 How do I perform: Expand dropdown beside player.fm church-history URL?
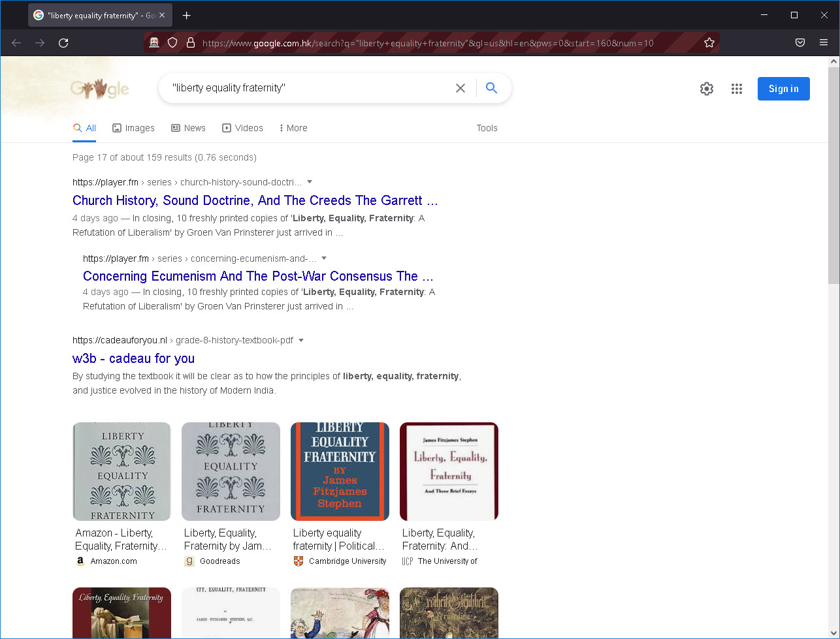(310, 182)
